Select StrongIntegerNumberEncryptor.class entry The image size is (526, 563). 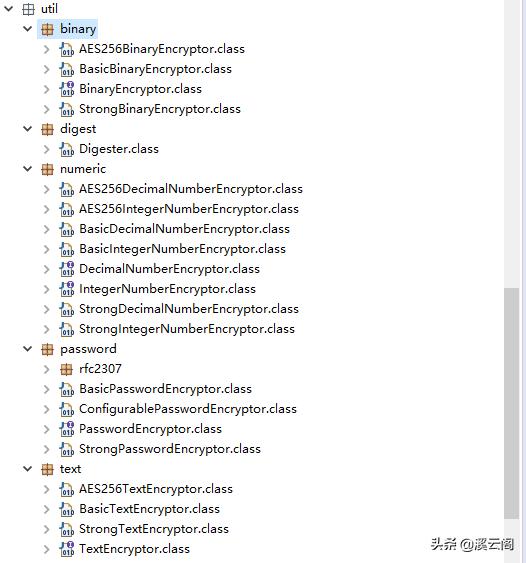click(x=187, y=329)
